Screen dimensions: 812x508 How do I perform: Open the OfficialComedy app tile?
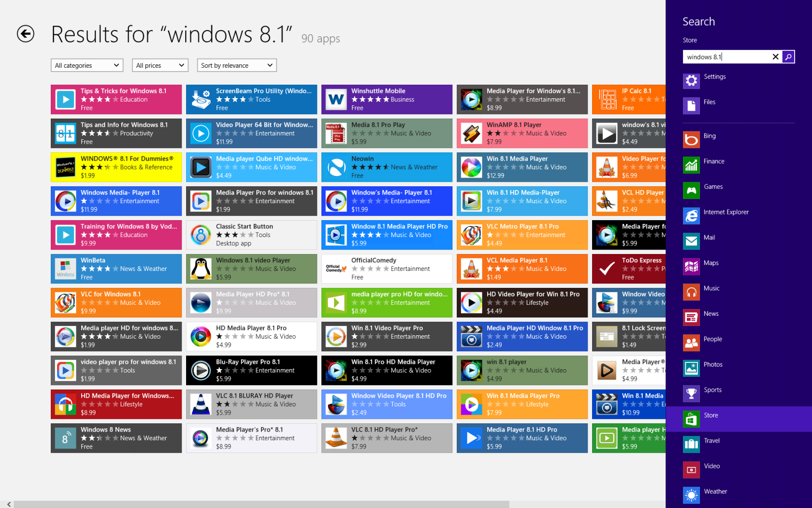[x=387, y=269]
